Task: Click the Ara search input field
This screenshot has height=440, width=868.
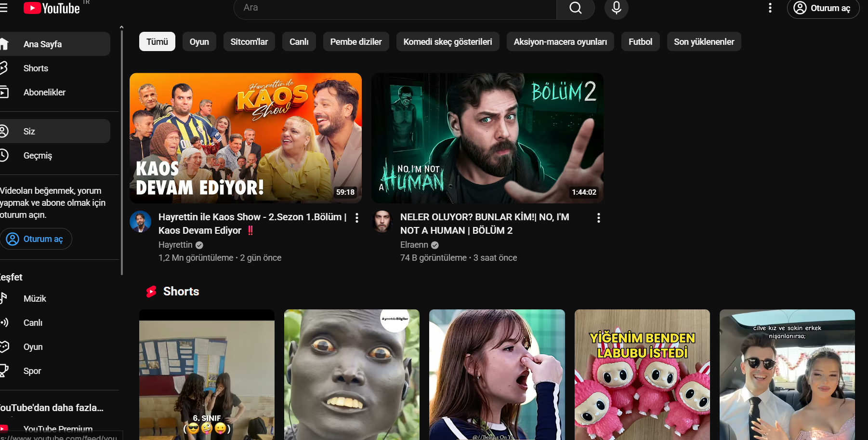Action: tap(395, 8)
